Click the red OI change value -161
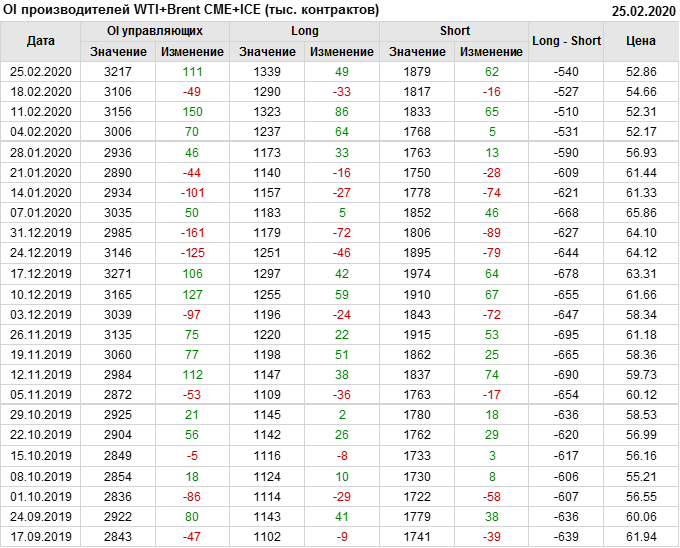The width and height of the screenshot is (680, 548). [192, 233]
